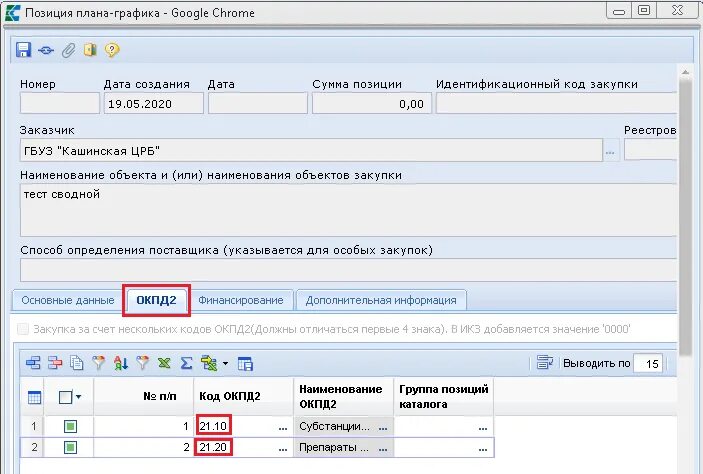The width and height of the screenshot is (703, 474).
Task: Click the second funnel icon next to Excel
Action: 143,363
